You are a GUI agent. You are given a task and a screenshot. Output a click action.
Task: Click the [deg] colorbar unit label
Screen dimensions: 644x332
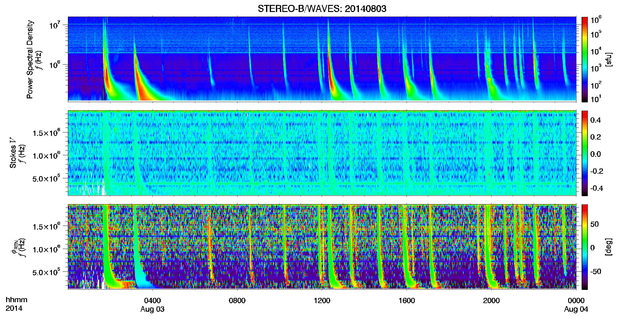609,247
